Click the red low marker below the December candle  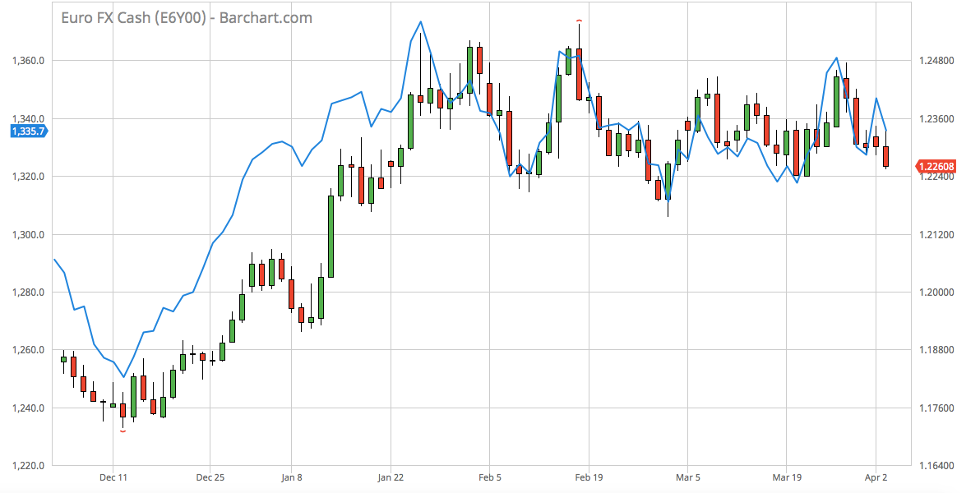pos(123,431)
